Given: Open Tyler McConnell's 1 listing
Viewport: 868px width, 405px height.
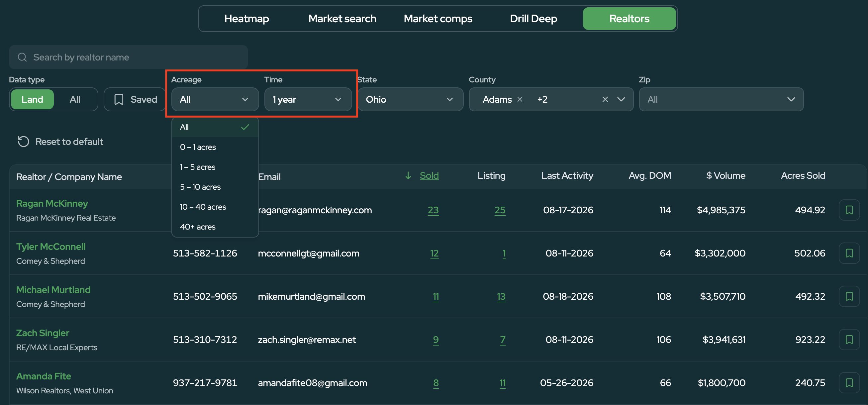Looking at the screenshot, I should point(504,253).
